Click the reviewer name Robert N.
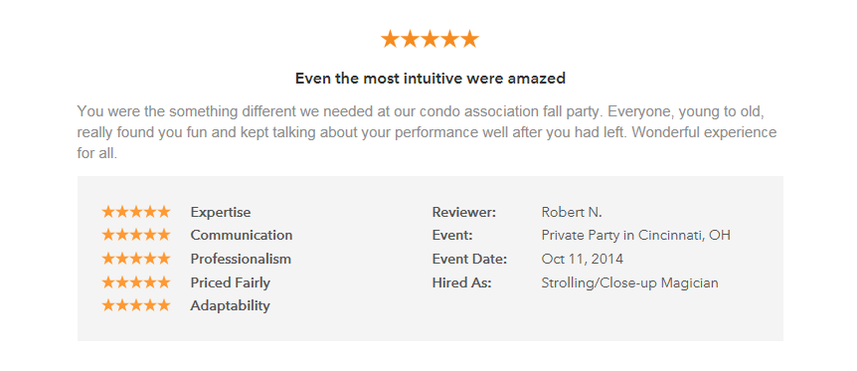 [x=572, y=212]
